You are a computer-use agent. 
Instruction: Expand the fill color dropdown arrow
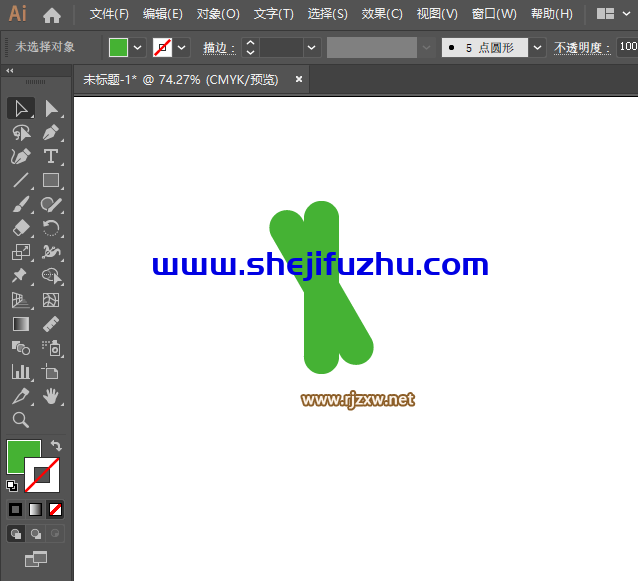(x=138, y=48)
